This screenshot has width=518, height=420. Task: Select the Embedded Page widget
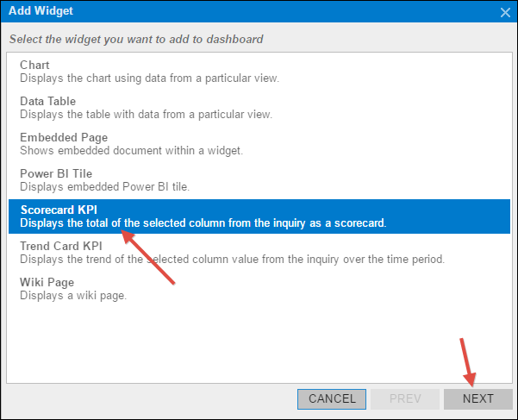(x=64, y=137)
